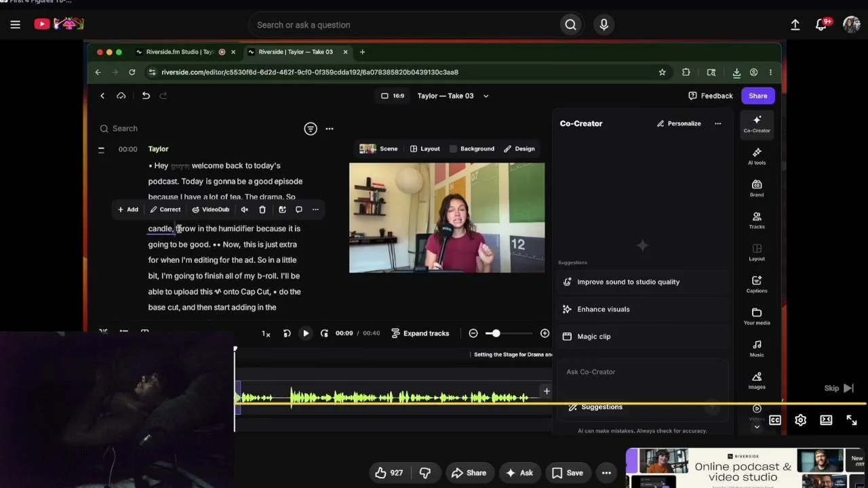The image size is (868, 488).
Task: Select Enhance visuals suggestion
Action: pyautogui.click(x=643, y=309)
